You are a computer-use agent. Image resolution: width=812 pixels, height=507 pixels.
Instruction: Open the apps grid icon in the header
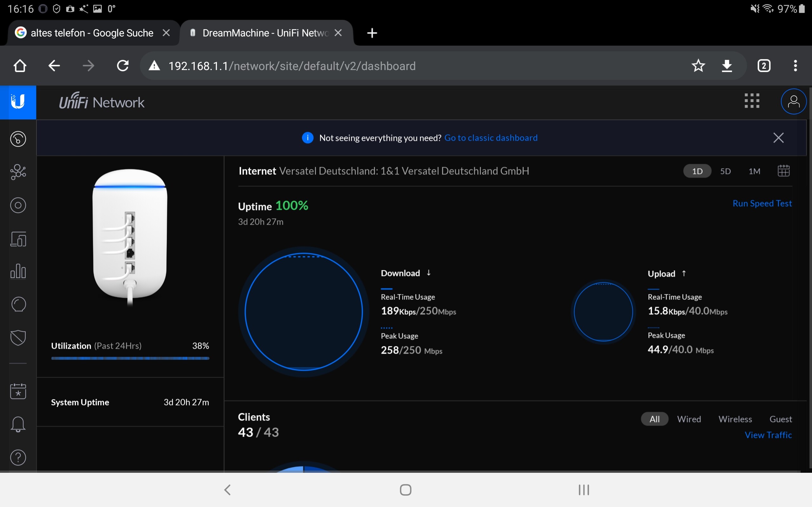tap(752, 101)
